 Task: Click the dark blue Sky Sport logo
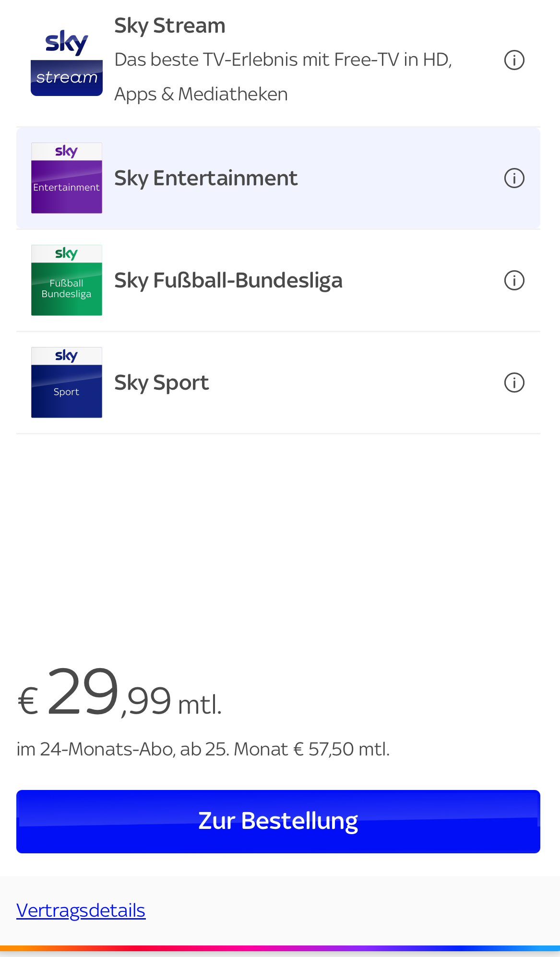67,383
